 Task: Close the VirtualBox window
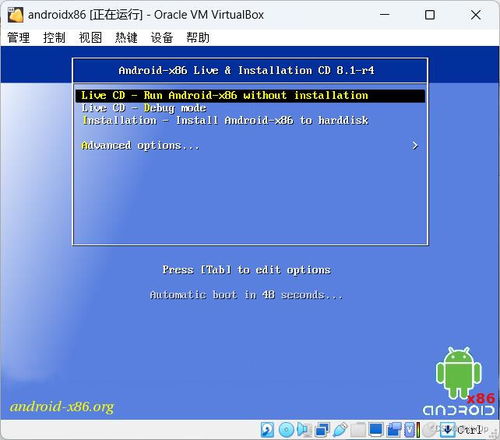coord(476,15)
